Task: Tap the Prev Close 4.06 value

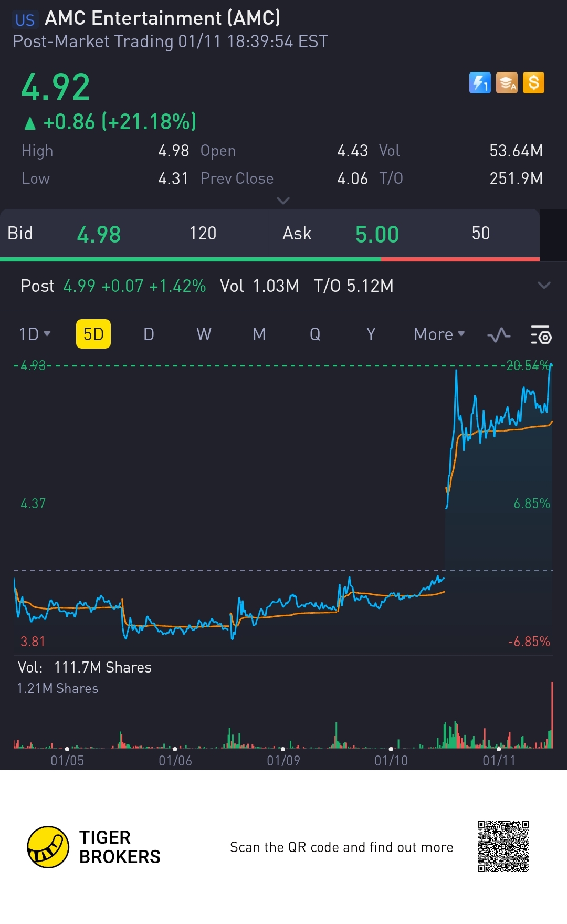Action: click(352, 178)
